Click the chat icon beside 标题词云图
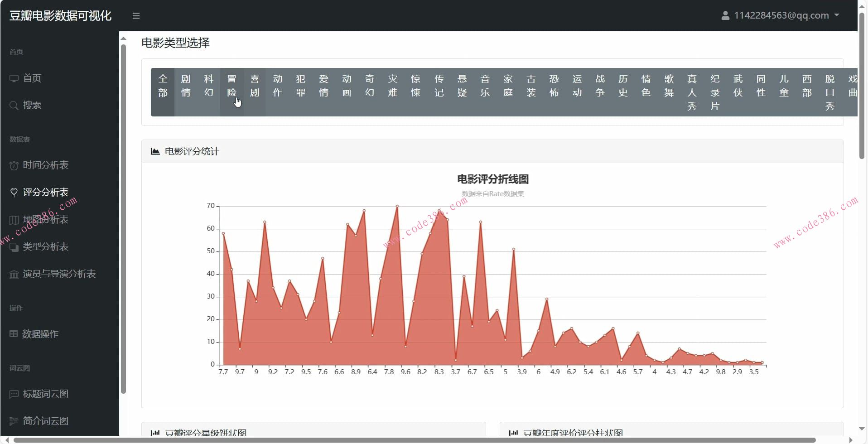The width and height of the screenshot is (868, 444). pos(14,394)
